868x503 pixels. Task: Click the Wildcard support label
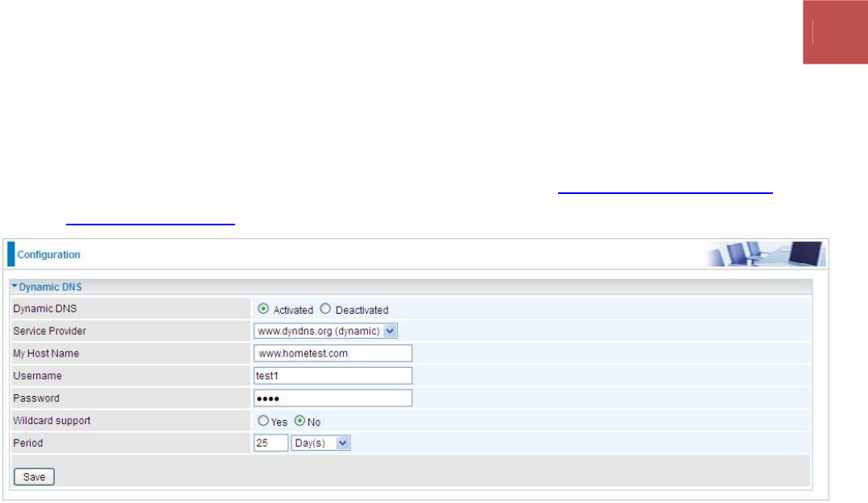click(52, 421)
